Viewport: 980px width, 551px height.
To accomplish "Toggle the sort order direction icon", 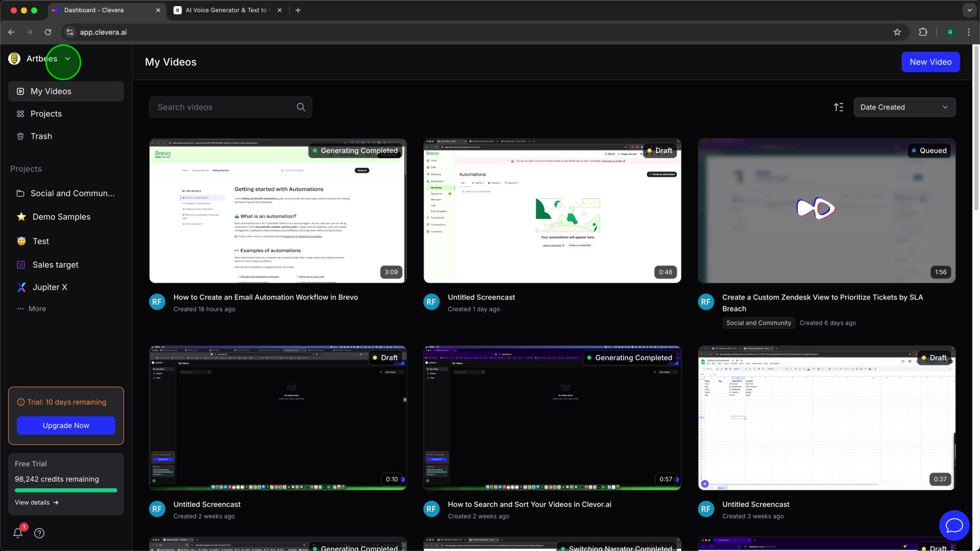I will tap(838, 107).
